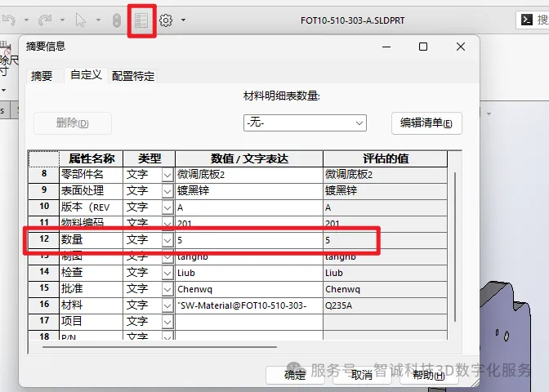Select property name 零部件名
The width and height of the screenshot is (549, 392).
[91, 175]
